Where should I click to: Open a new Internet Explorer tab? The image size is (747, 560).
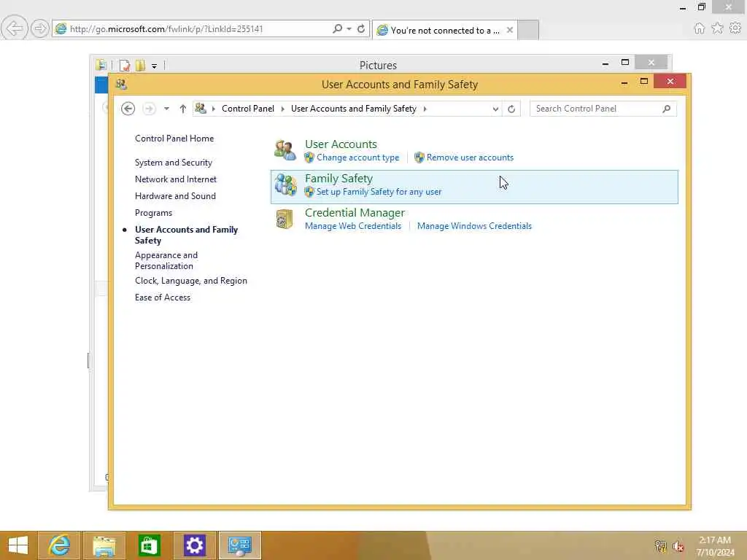528,30
